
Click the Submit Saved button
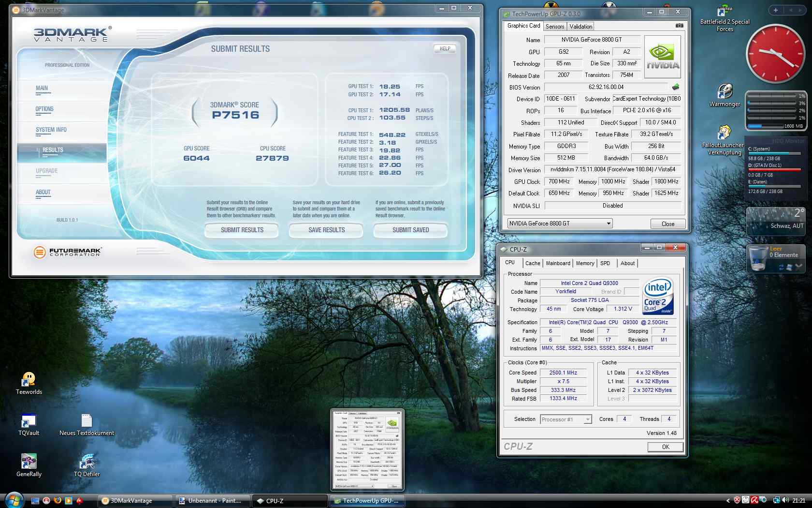pyautogui.click(x=410, y=230)
